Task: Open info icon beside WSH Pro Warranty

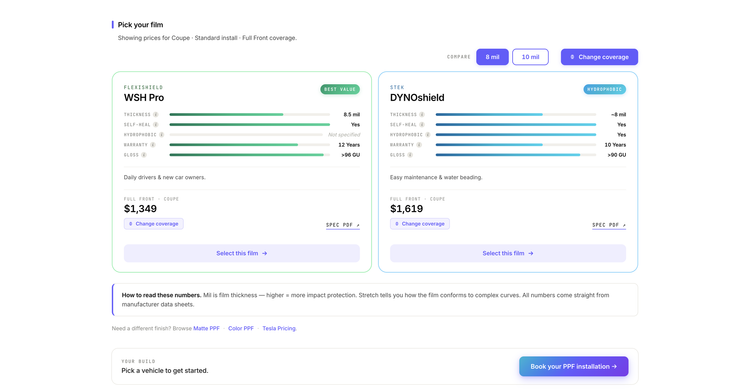Action: coord(153,145)
